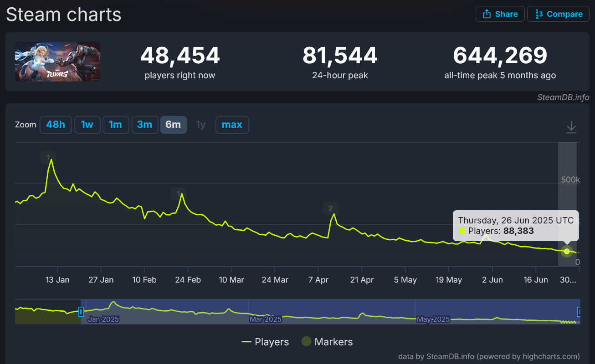Click the right navigator range handle
The height and width of the screenshot is (364, 595).
point(580,312)
